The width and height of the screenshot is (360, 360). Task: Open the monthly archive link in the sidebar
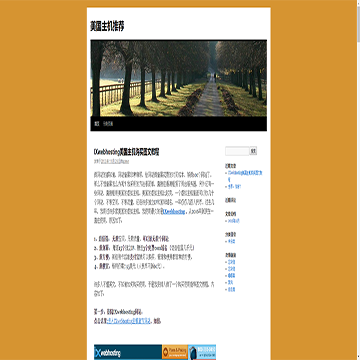click(x=234, y=221)
